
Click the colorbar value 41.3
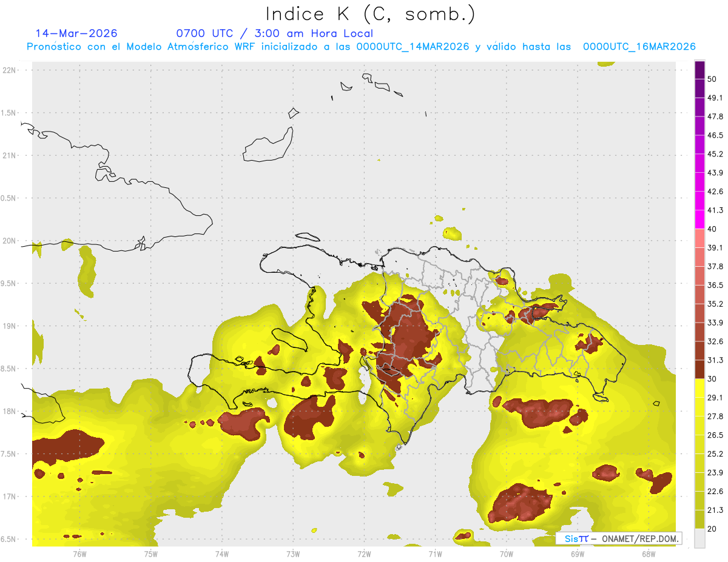coord(716,210)
